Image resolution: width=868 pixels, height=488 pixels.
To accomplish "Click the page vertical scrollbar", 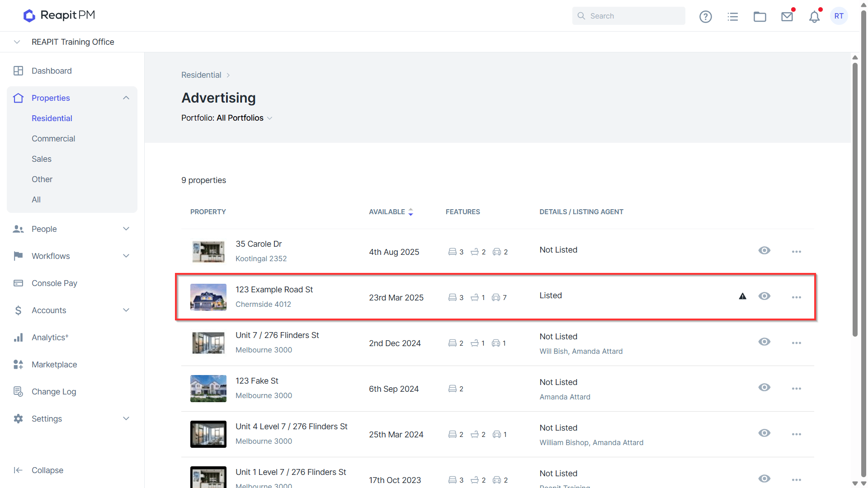I will click(855, 200).
